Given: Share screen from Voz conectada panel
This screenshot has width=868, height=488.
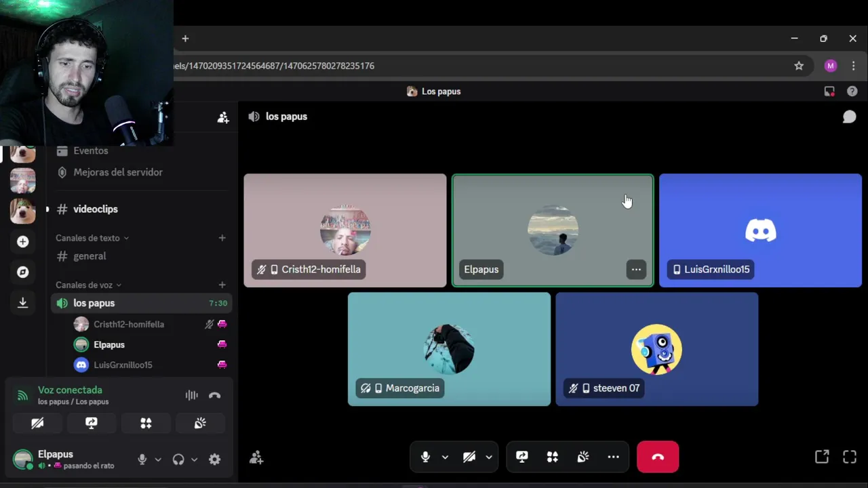Looking at the screenshot, I should tap(92, 423).
